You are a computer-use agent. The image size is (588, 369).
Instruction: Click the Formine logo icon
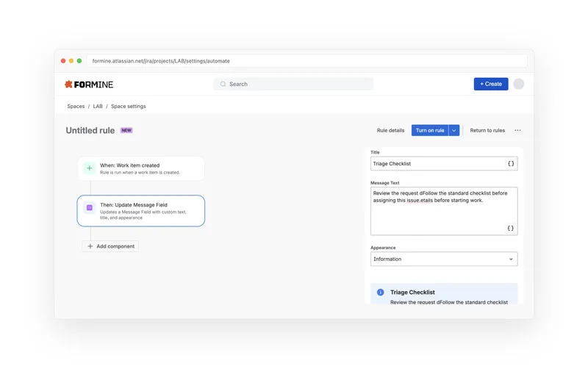[68, 85]
